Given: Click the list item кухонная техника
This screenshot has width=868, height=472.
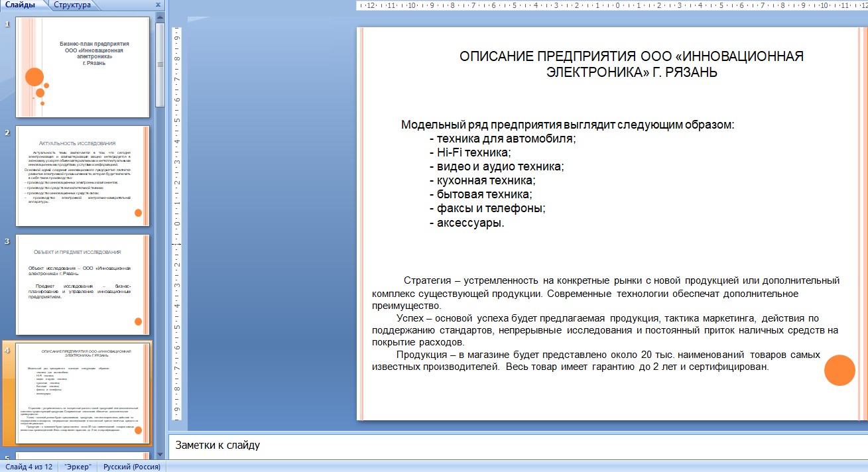Looking at the screenshot, I should 482,180.
